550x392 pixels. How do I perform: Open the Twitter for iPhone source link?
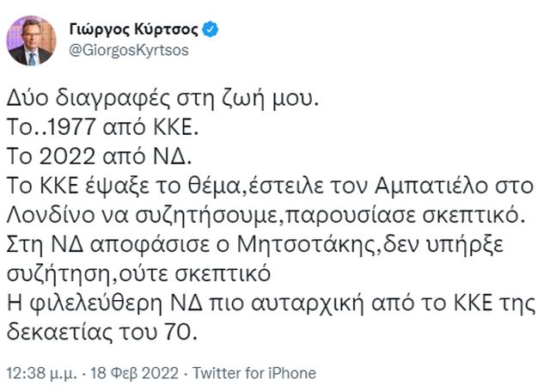[254, 373]
